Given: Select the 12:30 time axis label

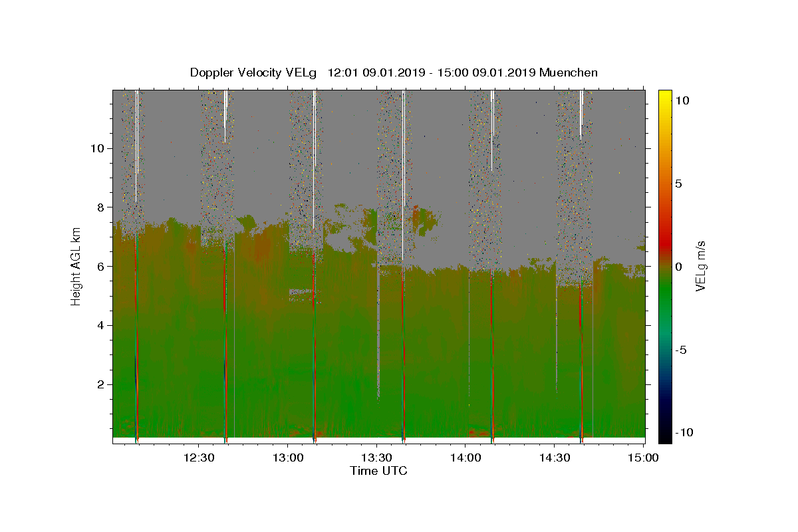Looking at the screenshot, I should coord(198,458).
